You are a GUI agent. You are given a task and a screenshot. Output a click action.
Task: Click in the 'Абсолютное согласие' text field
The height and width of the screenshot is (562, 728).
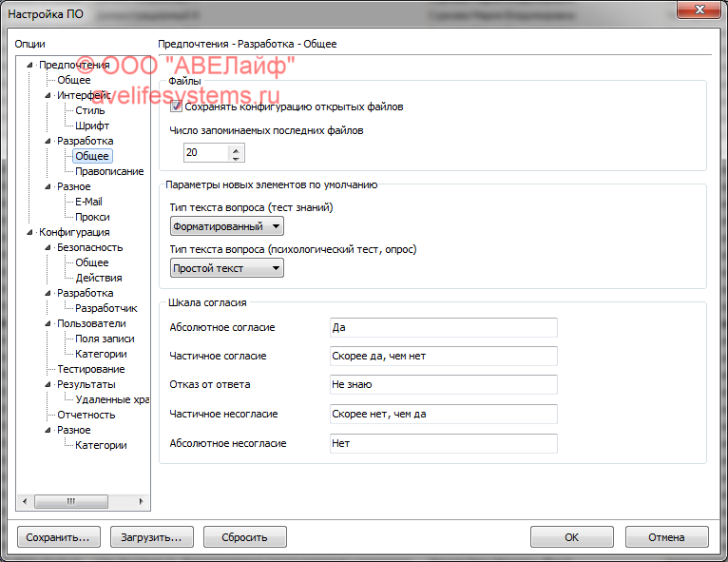(442, 327)
